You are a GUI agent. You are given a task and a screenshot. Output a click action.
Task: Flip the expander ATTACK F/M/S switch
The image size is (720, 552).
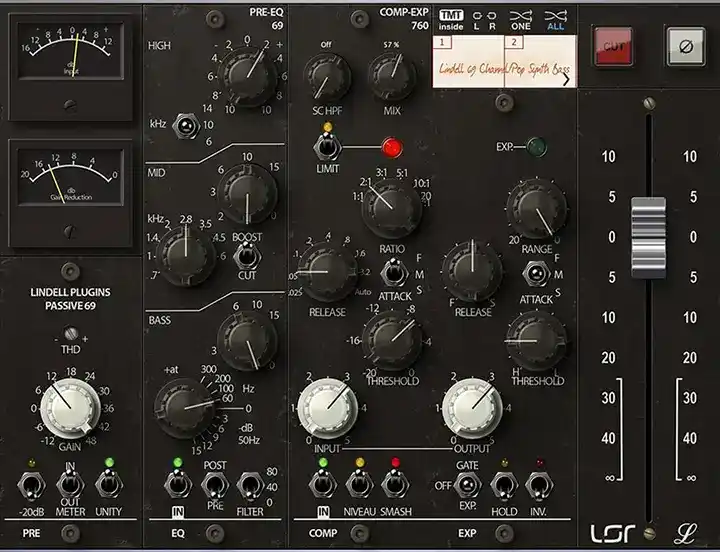tap(536, 274)
